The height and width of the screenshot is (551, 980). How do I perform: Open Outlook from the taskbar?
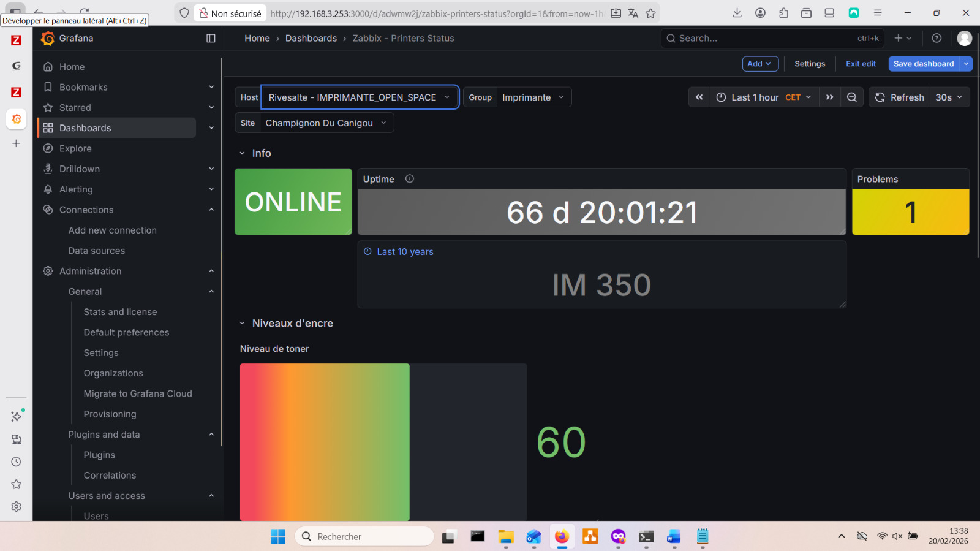point(533,537)
